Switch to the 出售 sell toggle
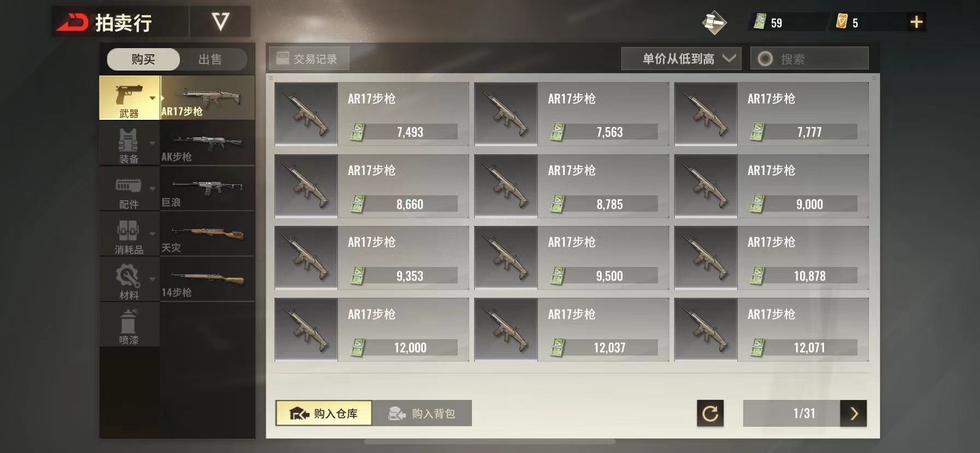 [210, 59]
